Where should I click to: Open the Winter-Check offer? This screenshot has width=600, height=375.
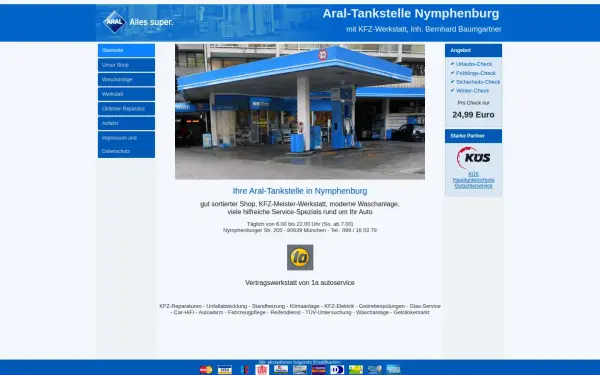click(x=472, y=91)
